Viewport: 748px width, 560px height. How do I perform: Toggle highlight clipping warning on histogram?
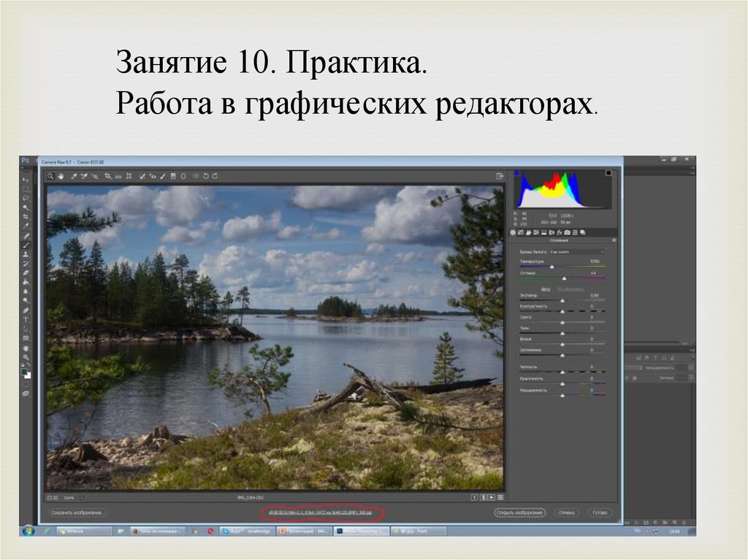[608, 174]
